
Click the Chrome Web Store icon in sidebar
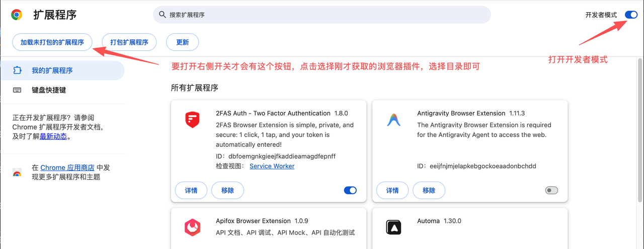click(17, 173)
